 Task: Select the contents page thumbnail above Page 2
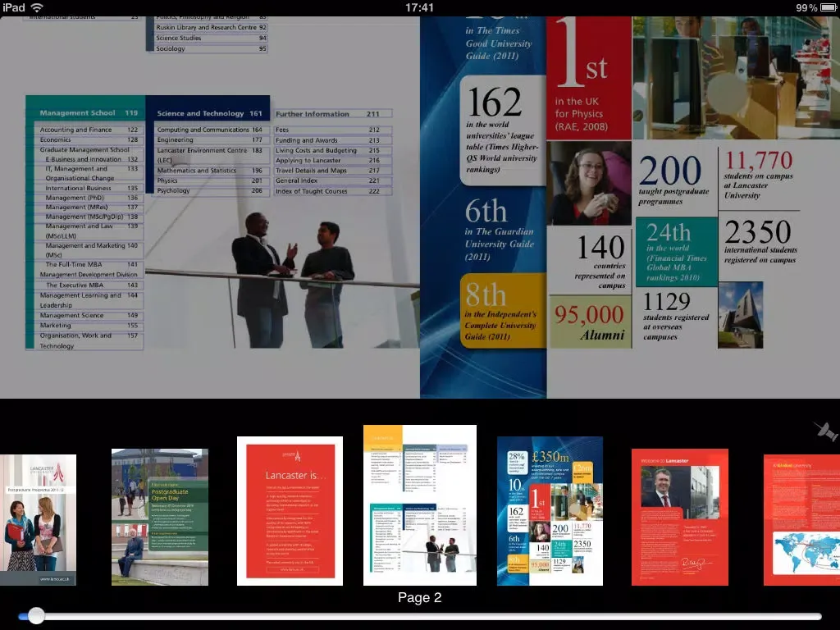(420, 505)
